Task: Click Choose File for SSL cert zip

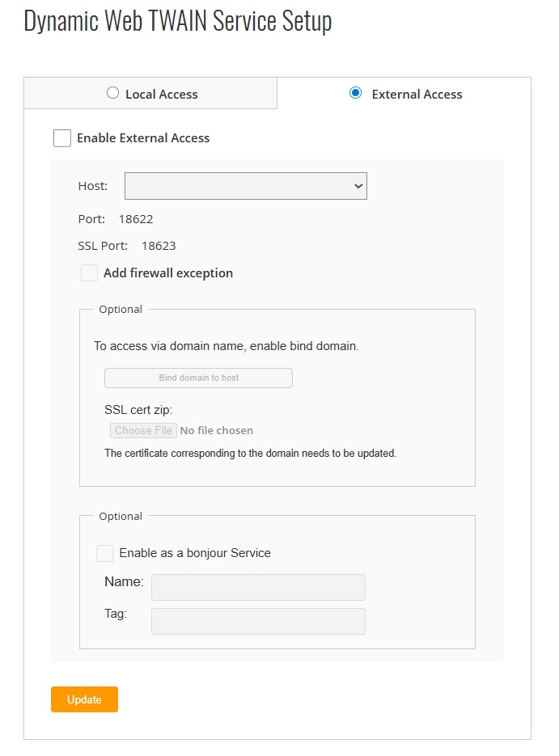Action: (143, 431)
